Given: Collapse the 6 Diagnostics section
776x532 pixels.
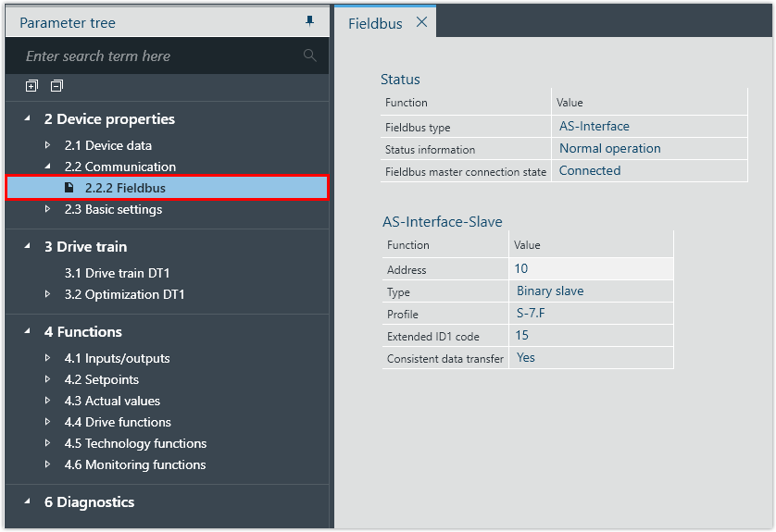Looking at the screenshot, I should tap(26, 502).
